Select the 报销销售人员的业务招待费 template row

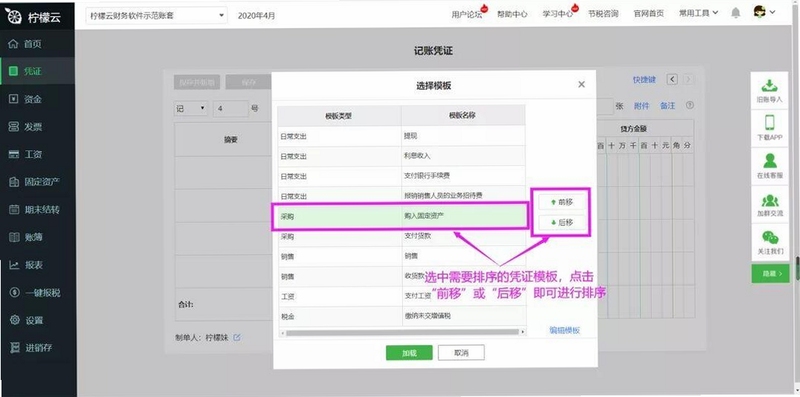[402, 195]
